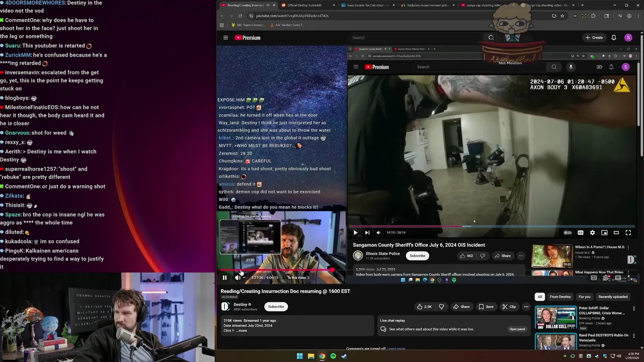
Task: Enable miniplayer in embedded player
Action: [604, 233]
